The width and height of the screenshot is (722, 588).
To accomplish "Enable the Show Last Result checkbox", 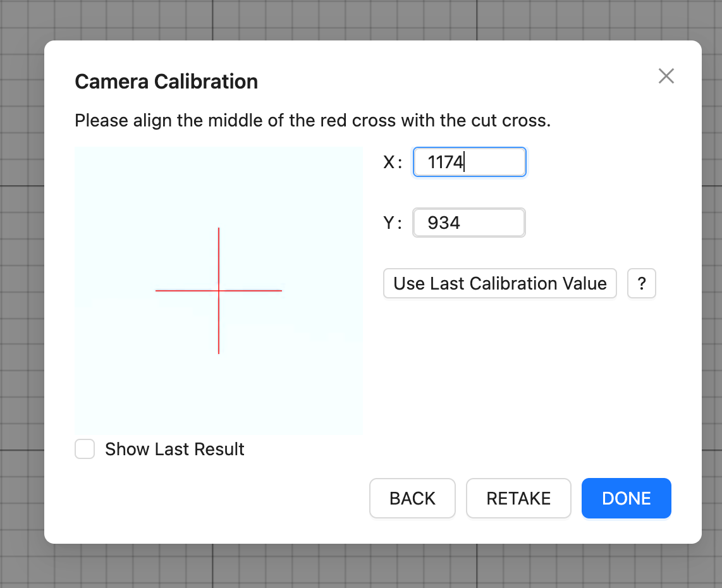I will click(x=85, y=449).
